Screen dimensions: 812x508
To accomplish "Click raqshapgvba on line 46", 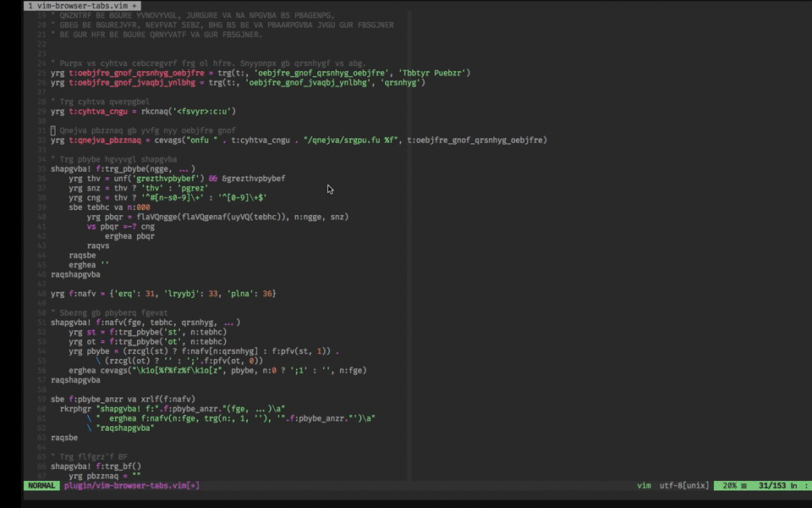I will pyautogui.click(x=75, y=274).
